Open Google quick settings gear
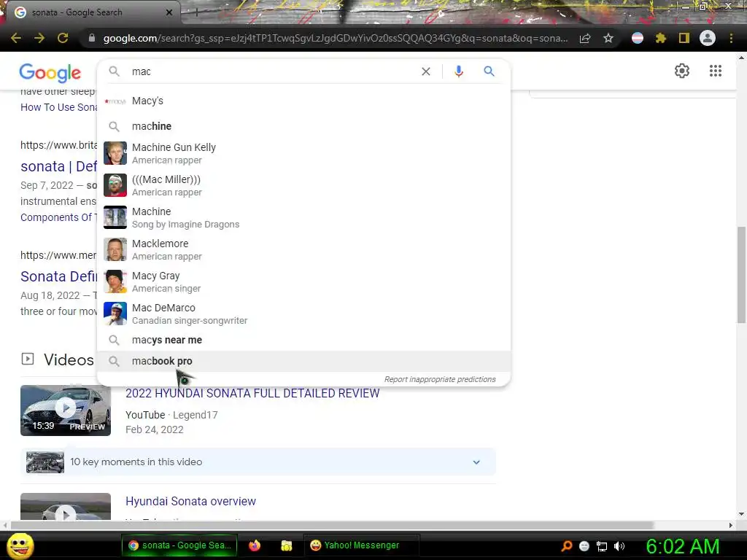The width and height of the screenshot is (747, 560). 682,71
